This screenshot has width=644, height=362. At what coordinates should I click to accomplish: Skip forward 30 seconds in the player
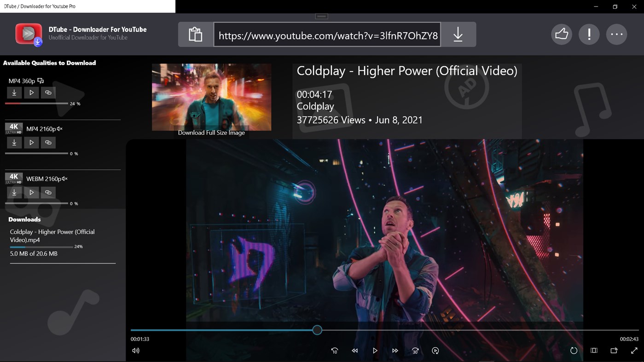[x=415, y=351]
